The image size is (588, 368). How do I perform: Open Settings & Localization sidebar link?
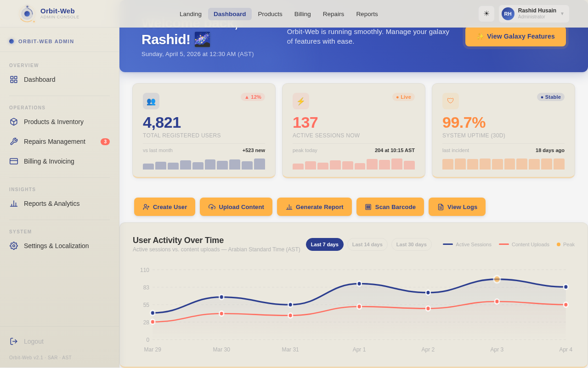coord(60,246)
